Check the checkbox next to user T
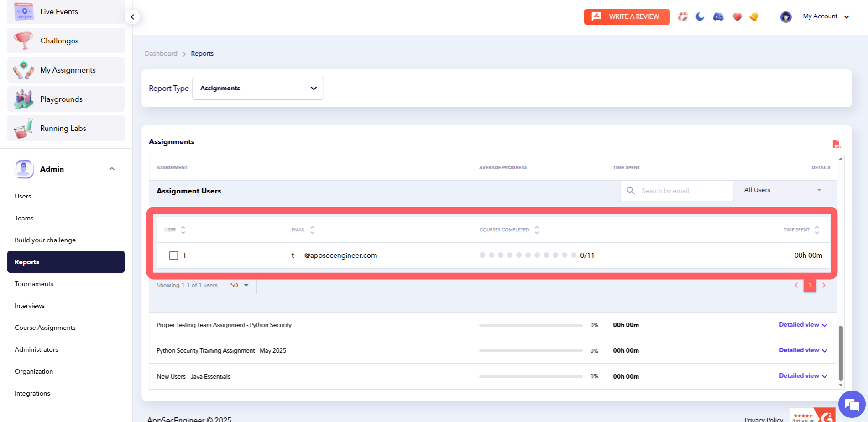Image resolution: width=868 pixels, height=422 pixels. pos(173,255)
